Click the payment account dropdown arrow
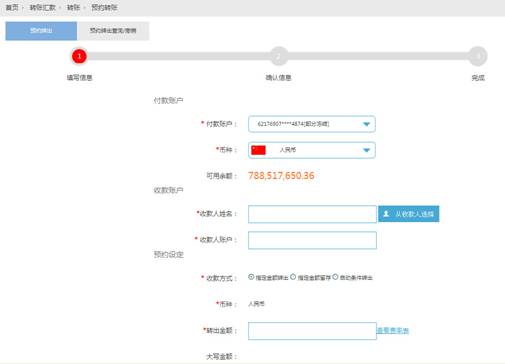Image resolution: width=505 pixels, height=364 pixels. [366, 124]
